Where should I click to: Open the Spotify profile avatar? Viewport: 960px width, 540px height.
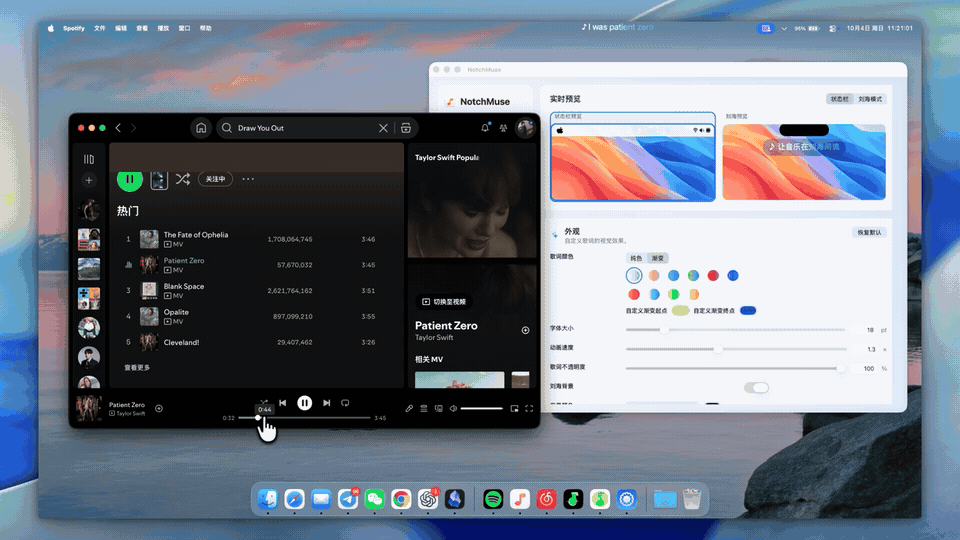click(x=525, y=127)
